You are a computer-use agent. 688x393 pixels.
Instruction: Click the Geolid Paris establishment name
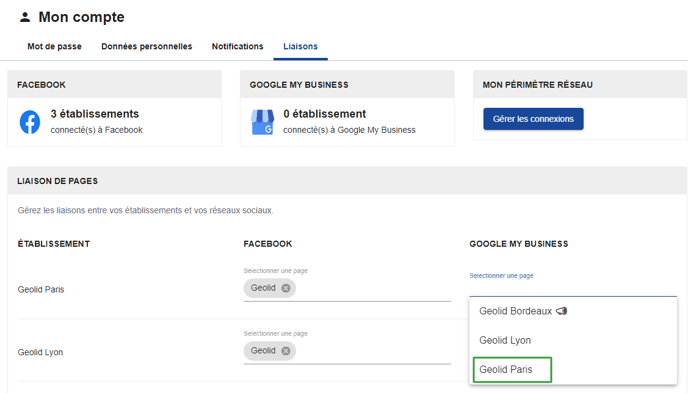coord(41,289)
